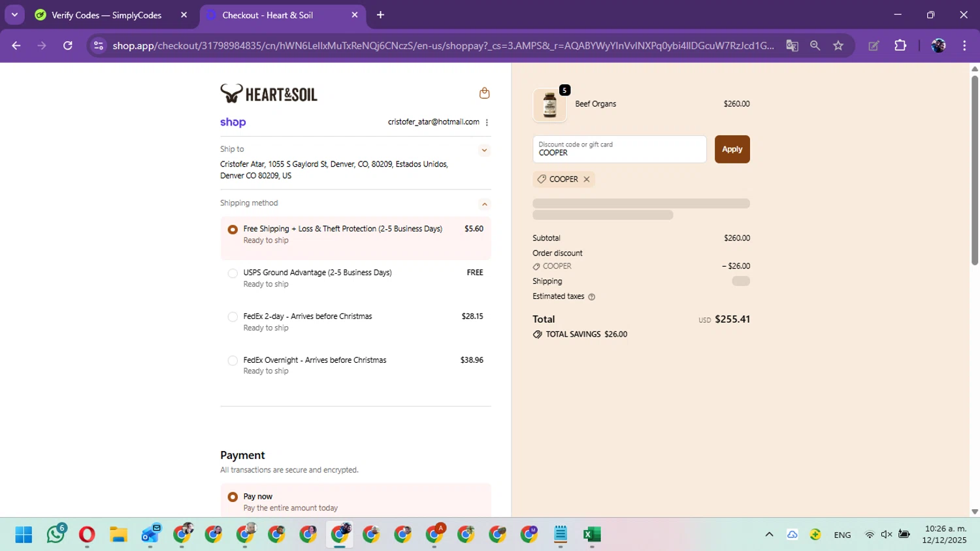Open the page zoom magnifier icon
The image size is (980, 551).
tap(815, 45)
